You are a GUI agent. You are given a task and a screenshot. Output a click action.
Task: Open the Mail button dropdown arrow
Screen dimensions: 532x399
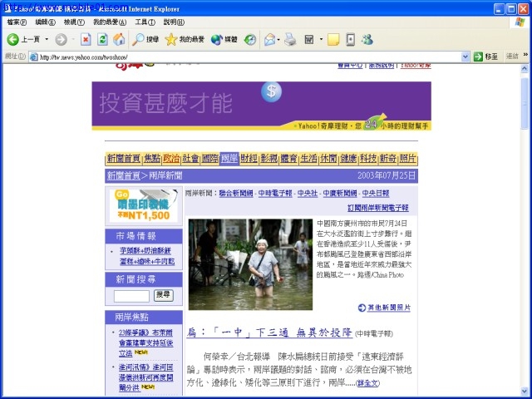278,39
